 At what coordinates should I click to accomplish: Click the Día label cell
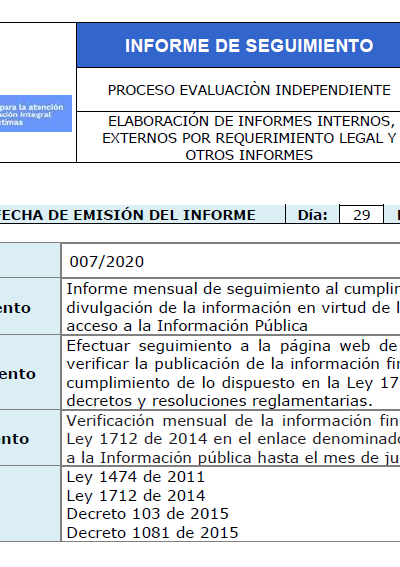(312, 215)
